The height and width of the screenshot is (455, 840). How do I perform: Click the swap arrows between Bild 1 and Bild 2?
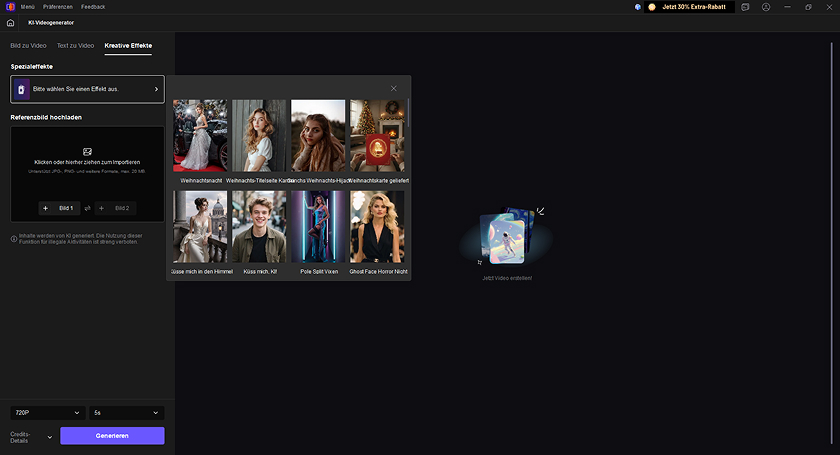click(87, 208)
